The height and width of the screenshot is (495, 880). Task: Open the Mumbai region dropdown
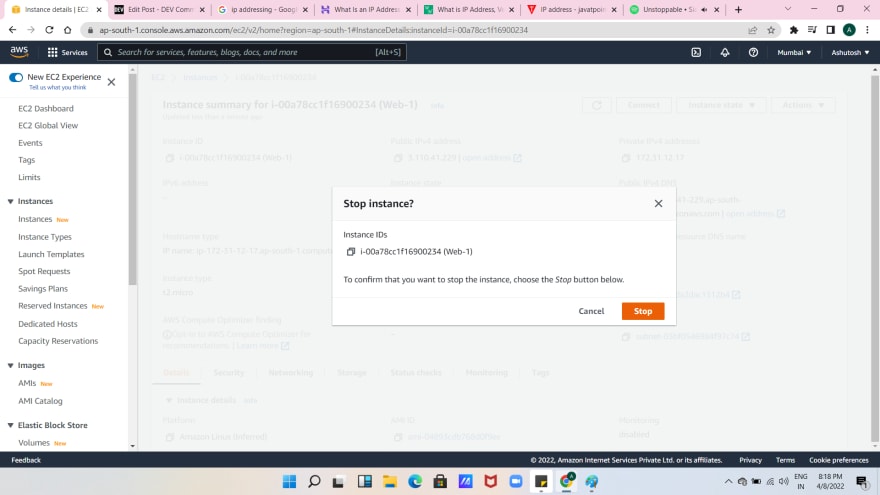coord(794,52)
